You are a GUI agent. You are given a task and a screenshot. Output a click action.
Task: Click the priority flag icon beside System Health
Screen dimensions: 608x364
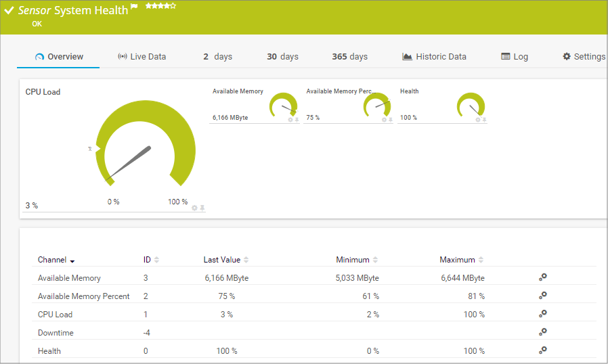[x=134, y=7]
